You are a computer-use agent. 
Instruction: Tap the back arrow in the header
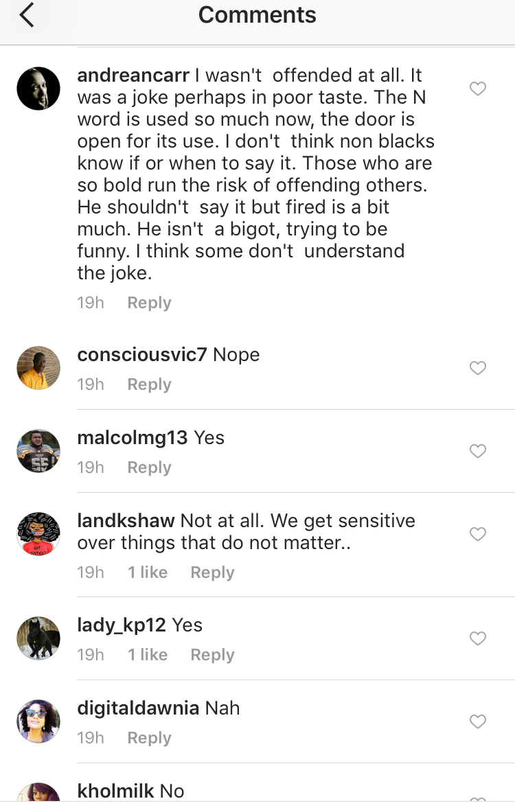click(27, 15)
